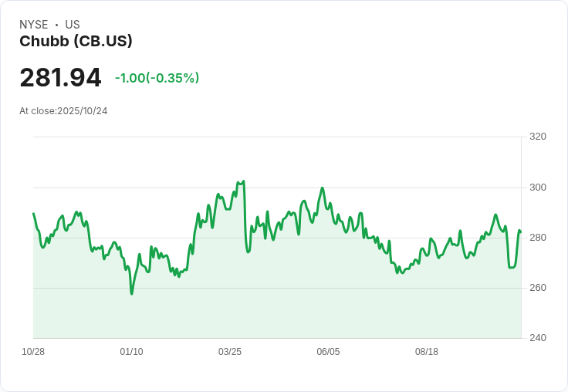Click the first point starting the price line
Screen dimensions: 568x392
[x=33, y=214]
